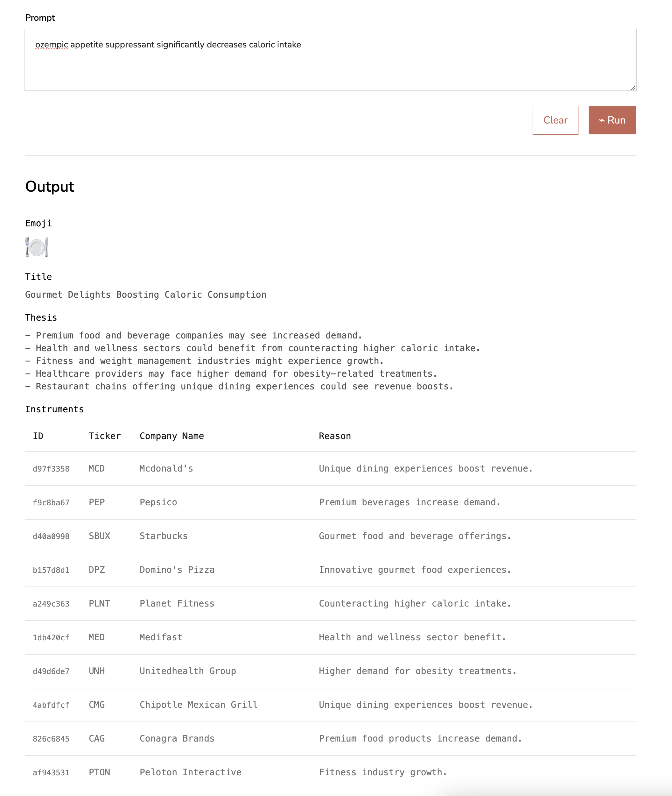Click reason 'Gourmet food and beverage offerings.'

(415, 536)
